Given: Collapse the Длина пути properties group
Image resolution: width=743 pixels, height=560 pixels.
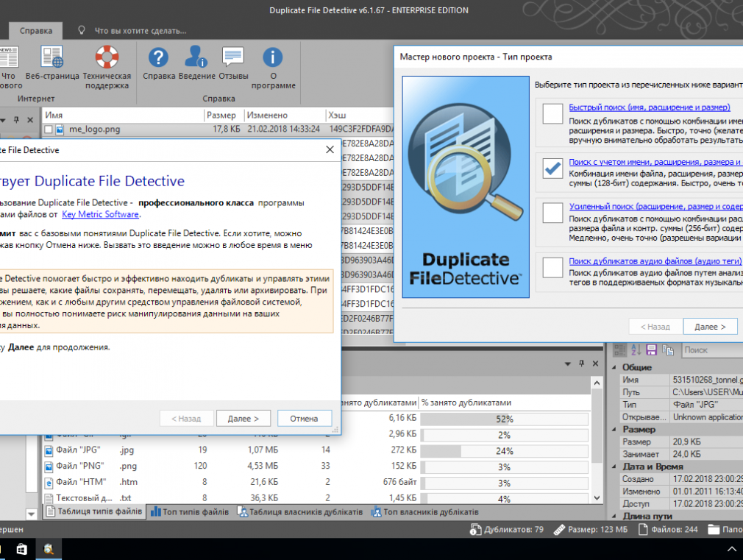Looking at the screenshot, I should [x=614, y=516].
